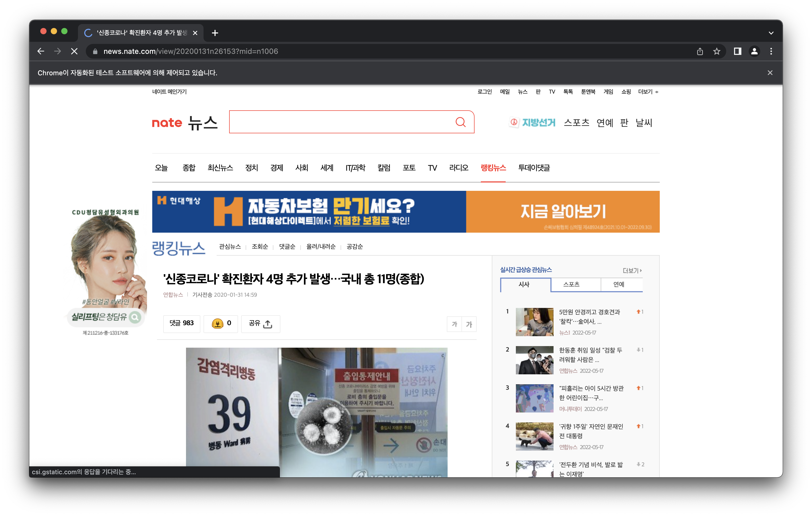The image size is (812, 516).
Task: Select the 경제 menu item
Action: 277,168
